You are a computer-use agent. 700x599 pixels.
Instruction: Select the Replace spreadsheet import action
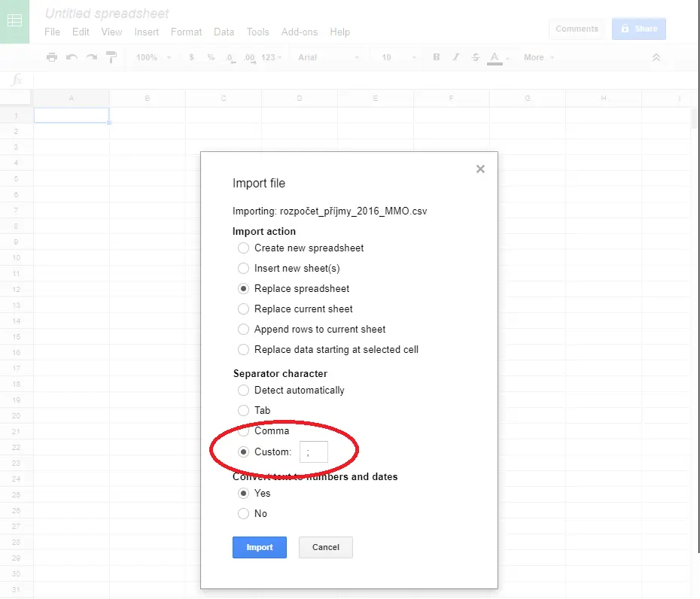tap(243, 288)
